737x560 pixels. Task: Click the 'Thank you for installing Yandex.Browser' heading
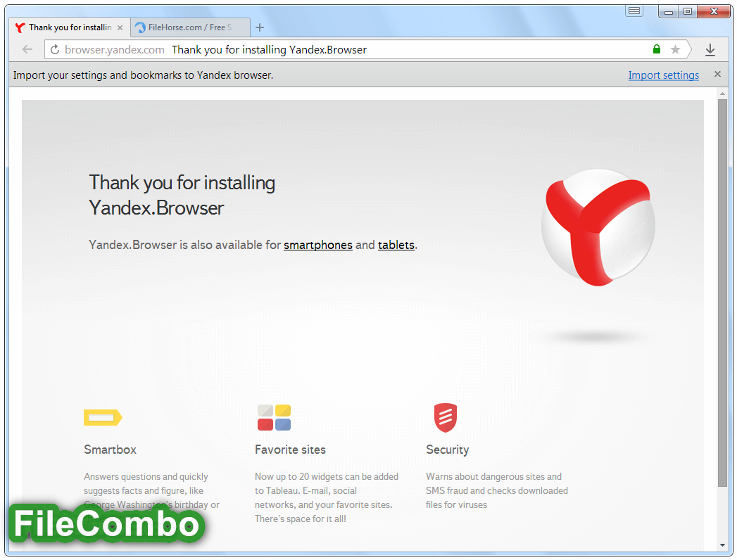pyautogui.click(x=182, y=195)
